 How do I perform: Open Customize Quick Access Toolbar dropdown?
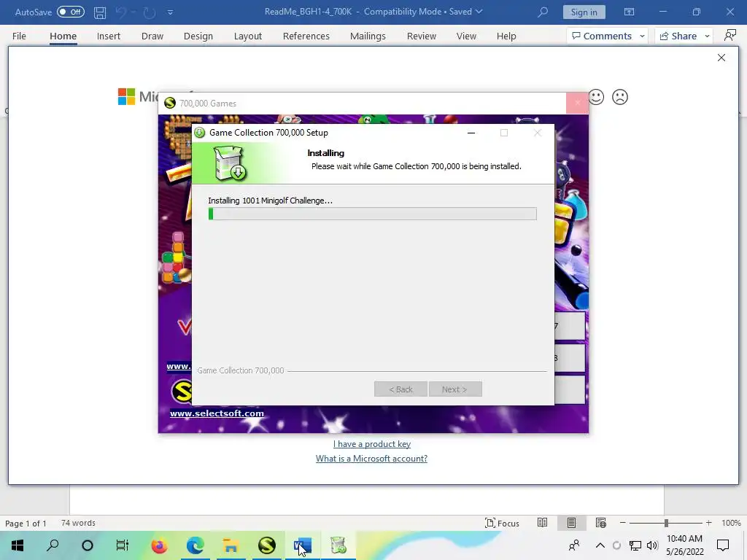[x=170, y=12]
